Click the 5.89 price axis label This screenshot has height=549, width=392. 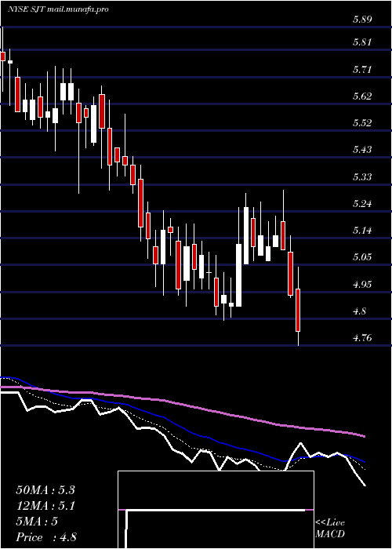click(362, 20)
